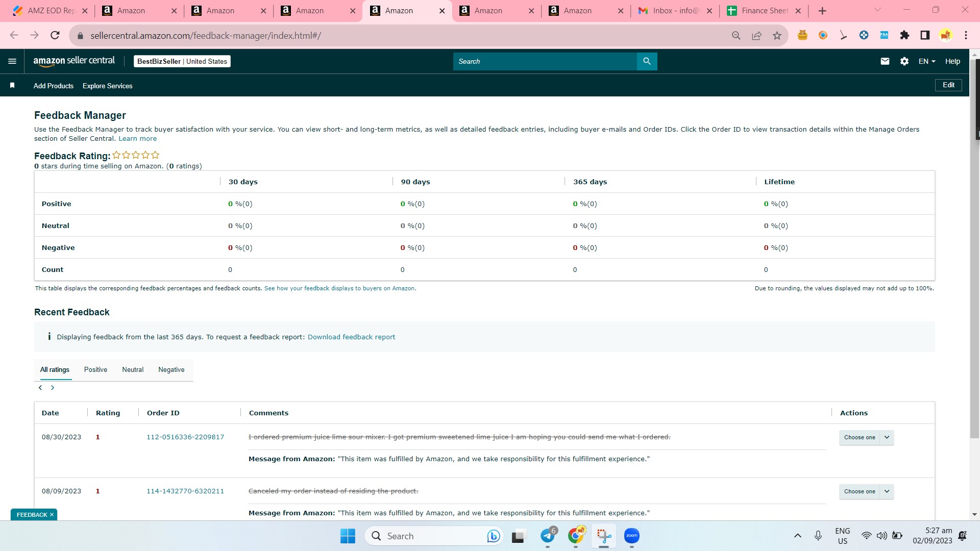The width and height of the screenshot is (980, 551).
Task: Switch to the Negative feedback tab
Action: pyautogui.click(x=171, y=370)
